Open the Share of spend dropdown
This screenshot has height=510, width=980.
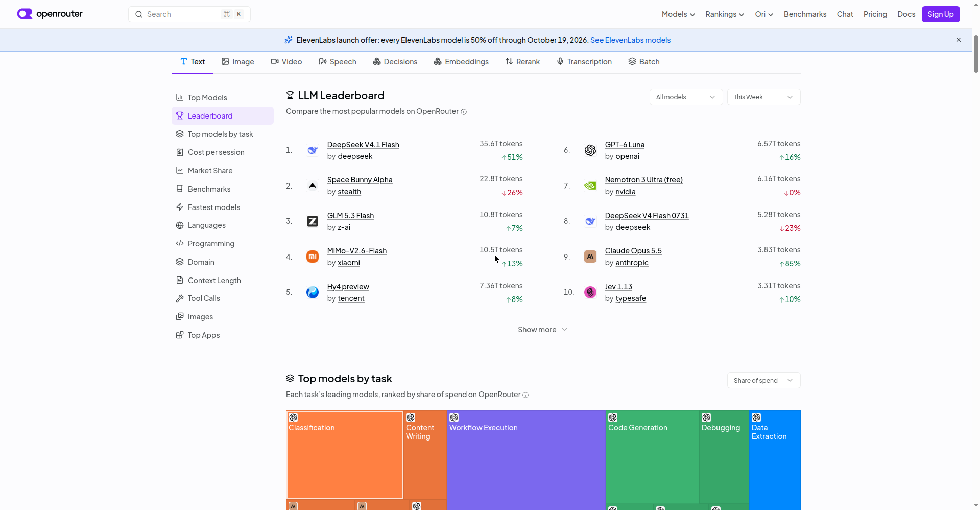[763, 380]
